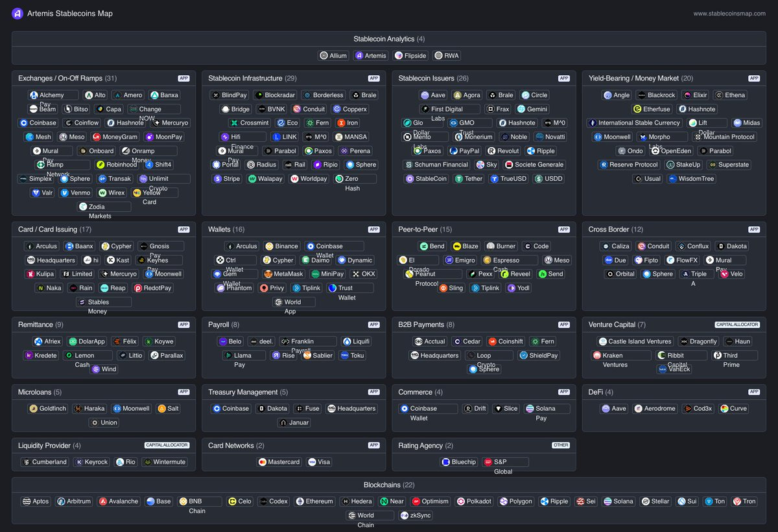Click the Bluechip rating agency chip
The width and height of the screenshot is (778, 532).
point(458,462)
